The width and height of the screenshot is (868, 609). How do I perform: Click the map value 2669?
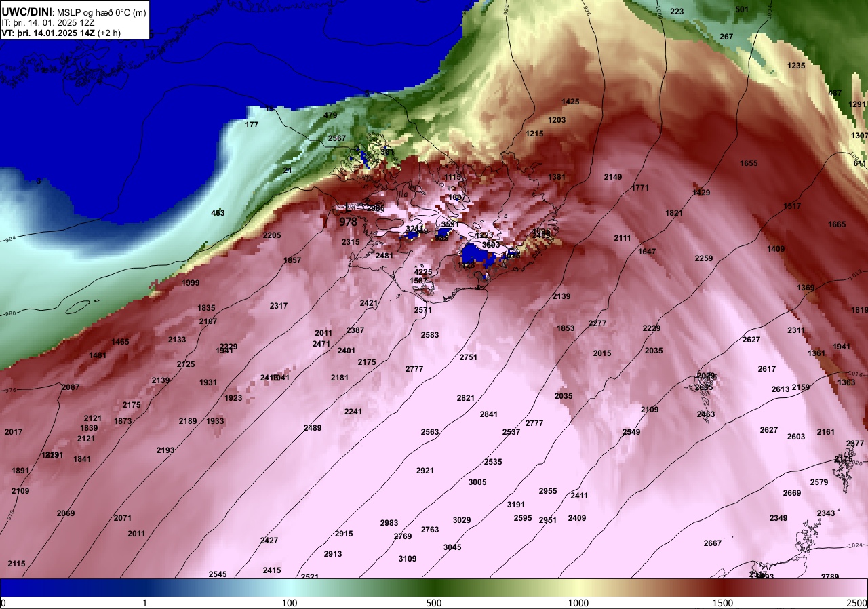click(792, 493)
